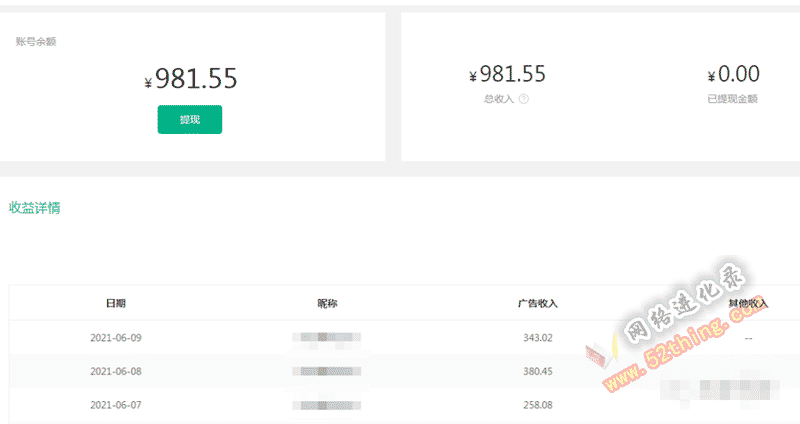Click the green 提现 withdraw button
The height and width of the screenshot is (424, 800).
[x=190, y=119]
